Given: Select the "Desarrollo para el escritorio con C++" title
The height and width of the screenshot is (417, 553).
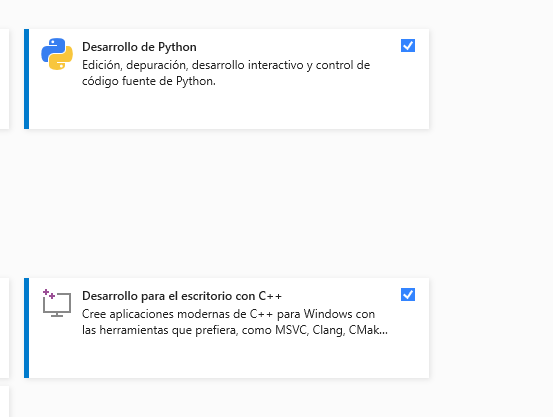Looking at the screenshot, I should coord(182,296).
